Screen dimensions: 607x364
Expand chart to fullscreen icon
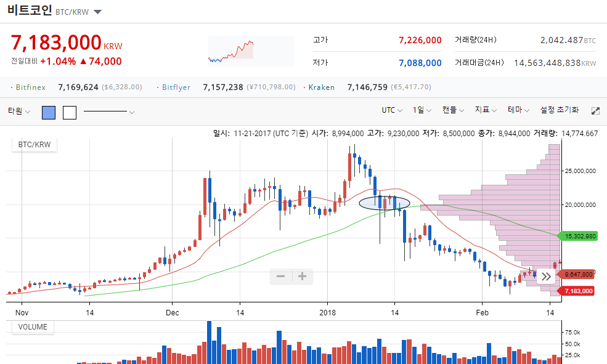click(595, 111)
